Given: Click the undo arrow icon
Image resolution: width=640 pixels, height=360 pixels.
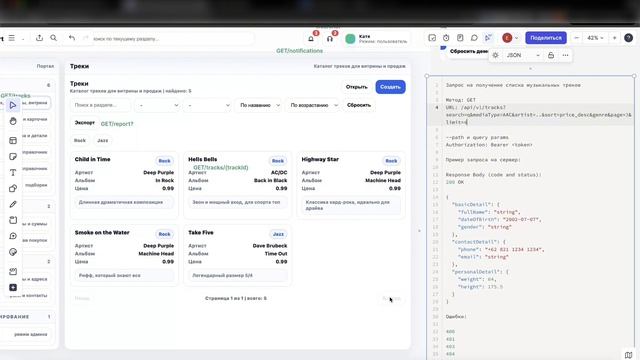Looking at the screenshot, I should click(72, 38).
